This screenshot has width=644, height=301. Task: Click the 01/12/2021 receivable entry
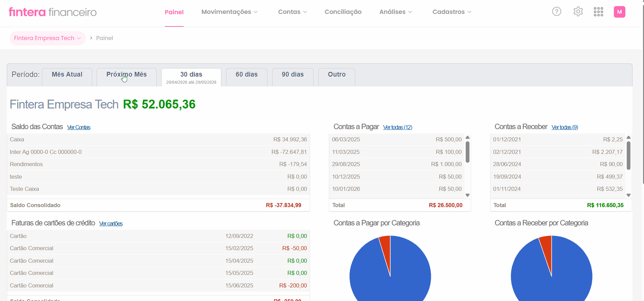(558, 140)
